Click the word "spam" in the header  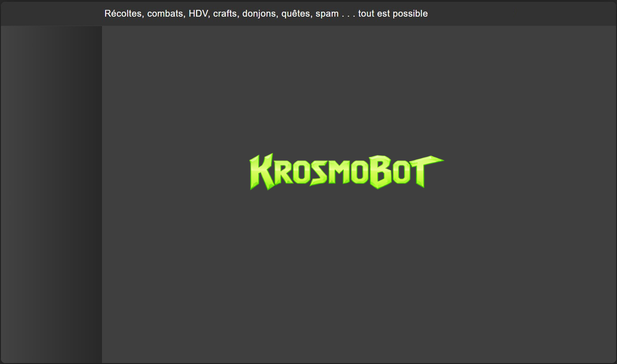tap(327, 13)
